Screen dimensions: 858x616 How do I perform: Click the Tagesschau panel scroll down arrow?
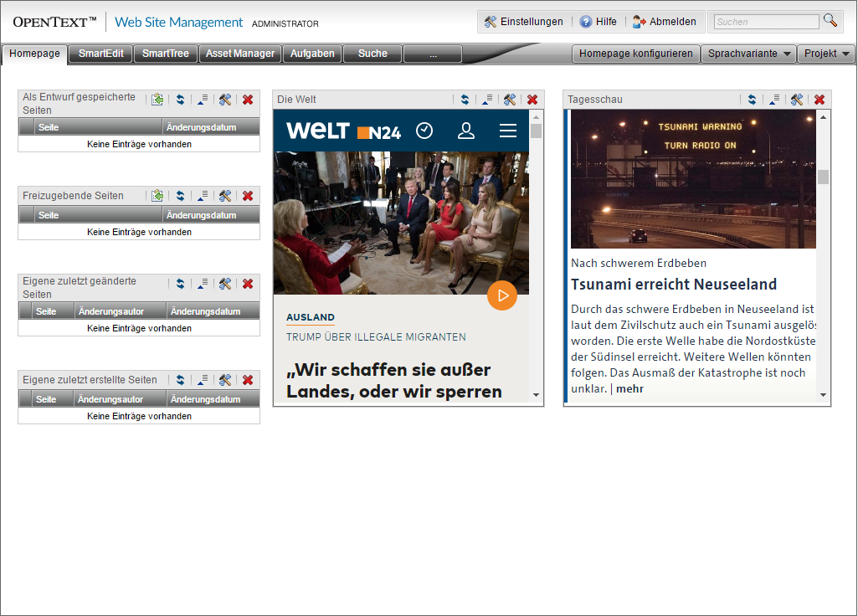pos(824,395)
